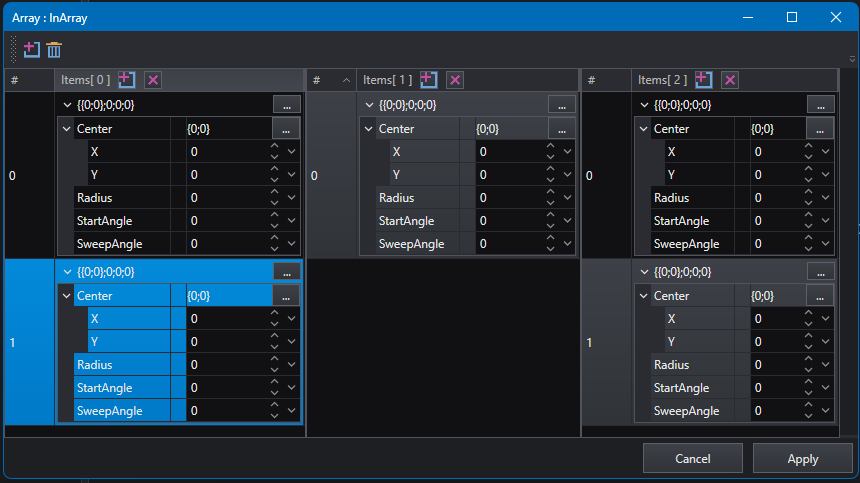The width and height of the screenshot is (860, 483).
Task: Delete Items[ 2 ] using the X icon
Action: pos(730,80)
